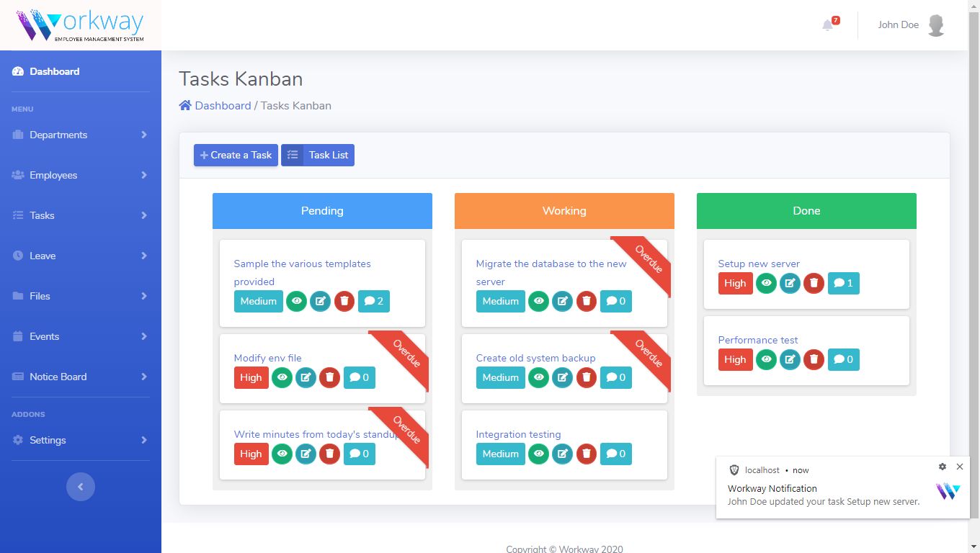View 'Write minutes from today's standup' eye icon

tap(282, 454)
